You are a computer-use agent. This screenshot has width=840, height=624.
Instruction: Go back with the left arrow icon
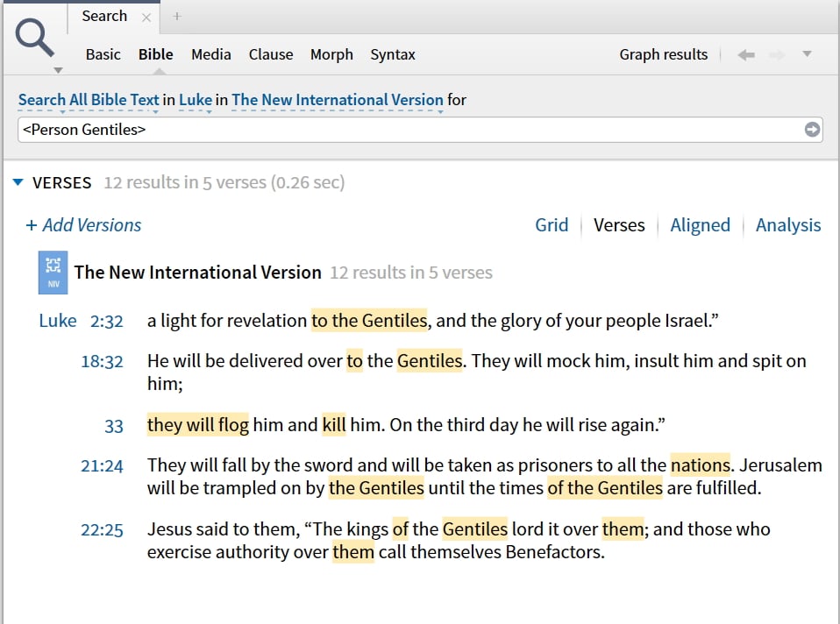pyautogui.click(x=746, y=54)
